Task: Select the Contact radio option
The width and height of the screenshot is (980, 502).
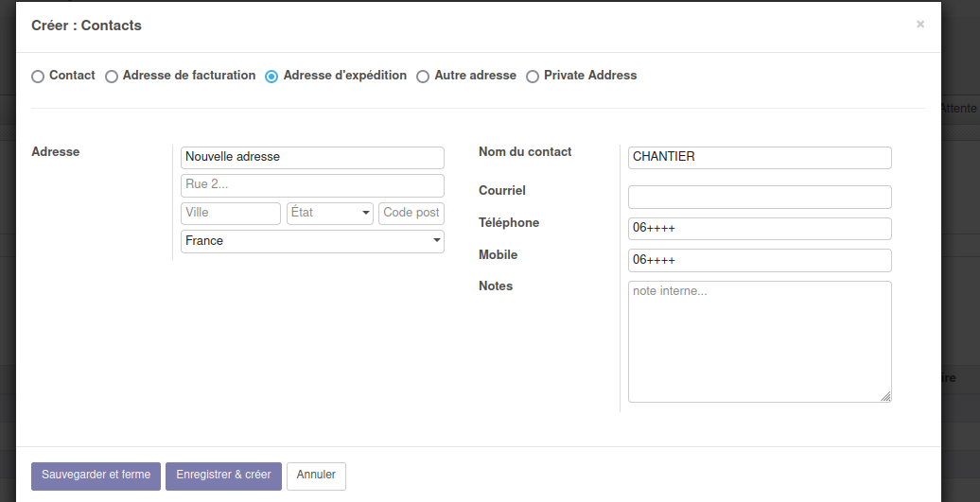Action: click(x=38, y=77)
